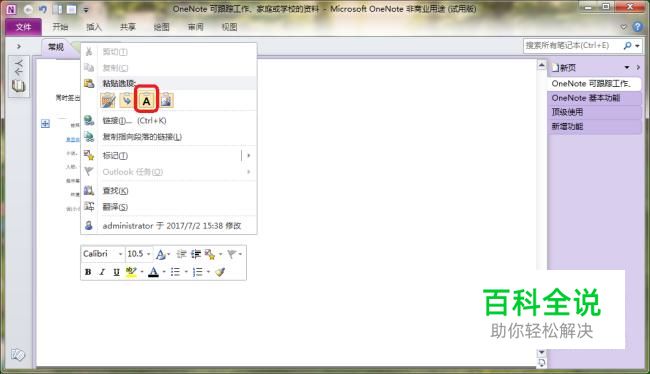650x374 pixels.
Task: Choose the Keep Text Only paste option
Action: 146,100
